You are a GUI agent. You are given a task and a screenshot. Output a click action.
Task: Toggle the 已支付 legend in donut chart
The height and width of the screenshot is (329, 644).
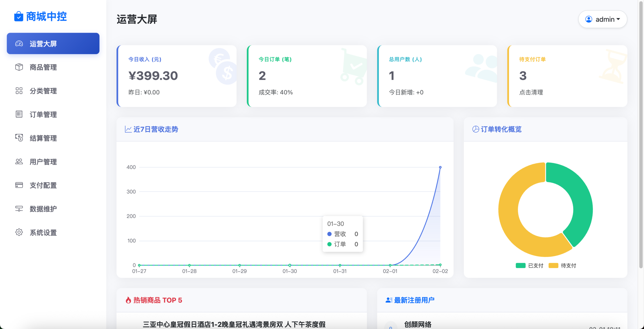[x=530, y=265]
